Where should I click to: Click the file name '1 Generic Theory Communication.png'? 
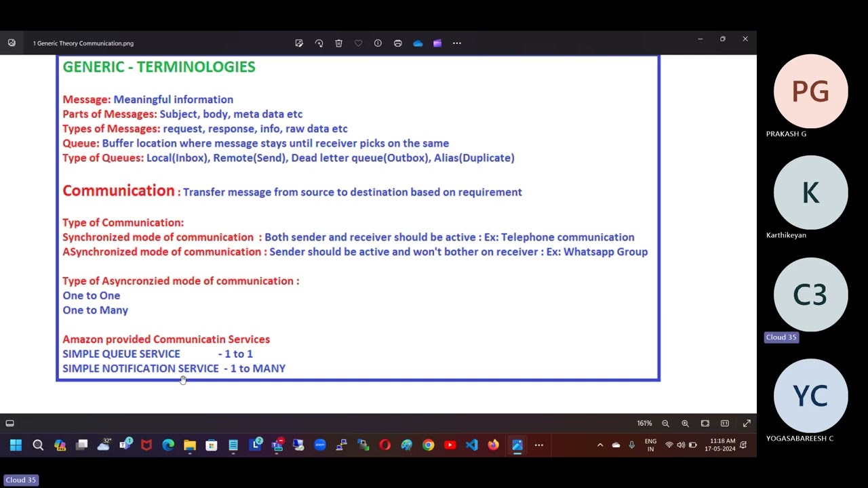tap(83, 43)
